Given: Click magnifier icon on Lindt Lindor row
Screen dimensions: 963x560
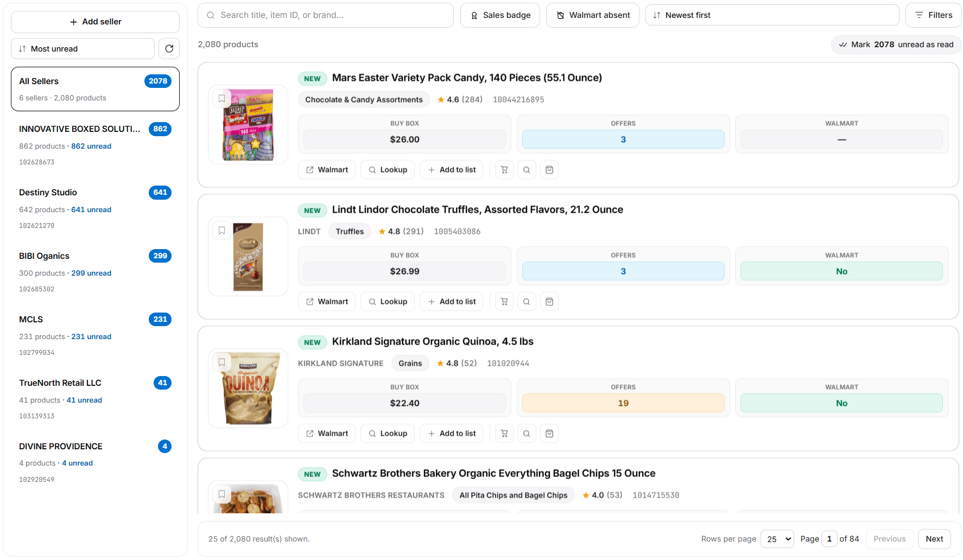Looking at the screenshot, I should click(527, 302).
